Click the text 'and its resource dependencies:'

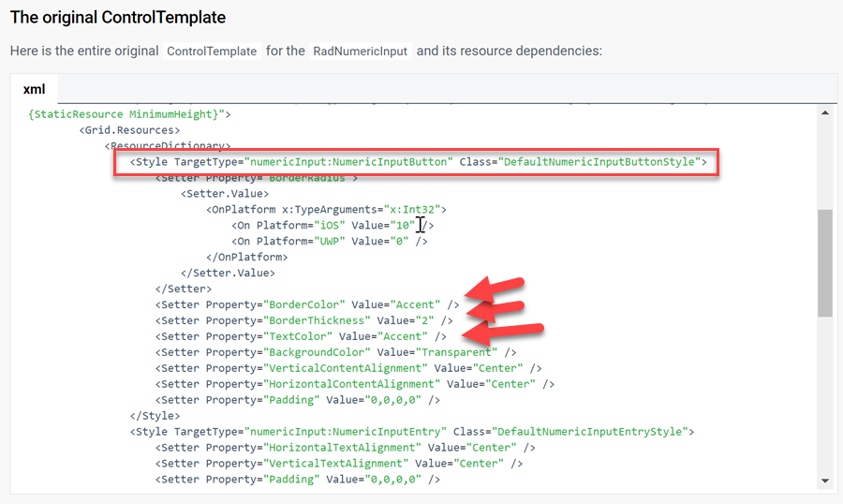[510, 52]
